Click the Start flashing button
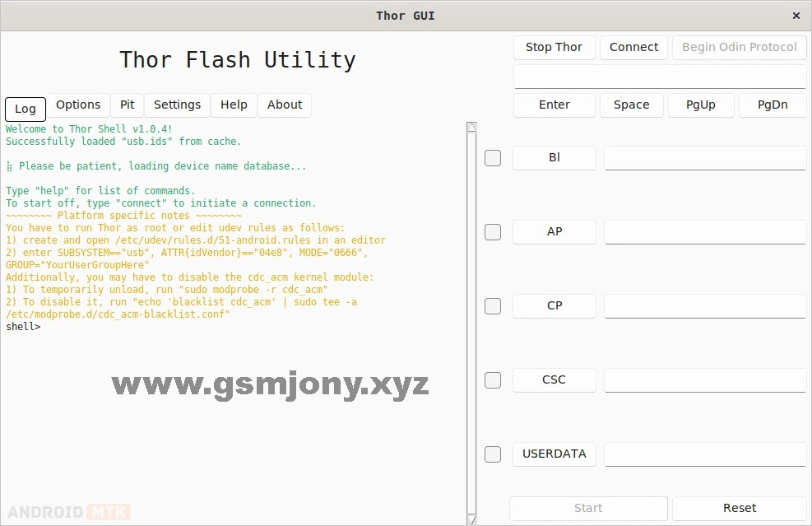Screen dimensions: 812x526 tap(588, 509)
